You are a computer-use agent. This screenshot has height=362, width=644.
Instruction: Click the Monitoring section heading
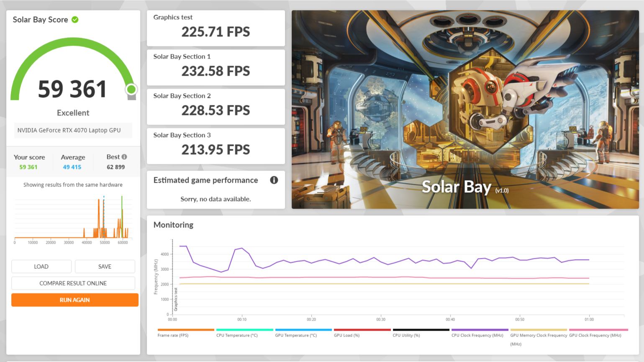[x=173, y=225]
